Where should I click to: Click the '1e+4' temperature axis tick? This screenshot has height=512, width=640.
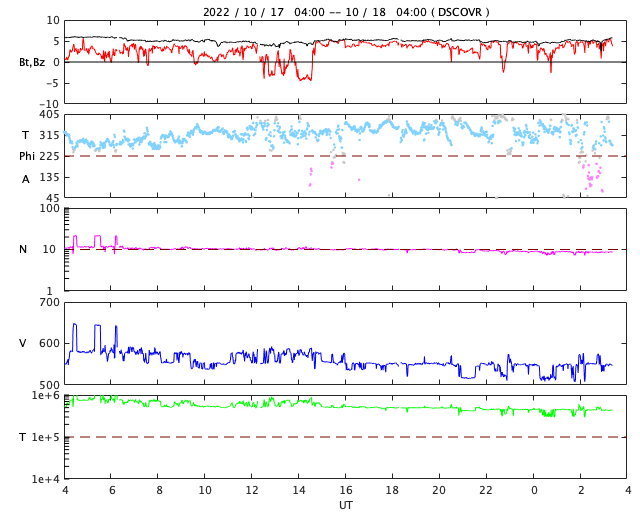pyautogui.click(x=45, y=479)
